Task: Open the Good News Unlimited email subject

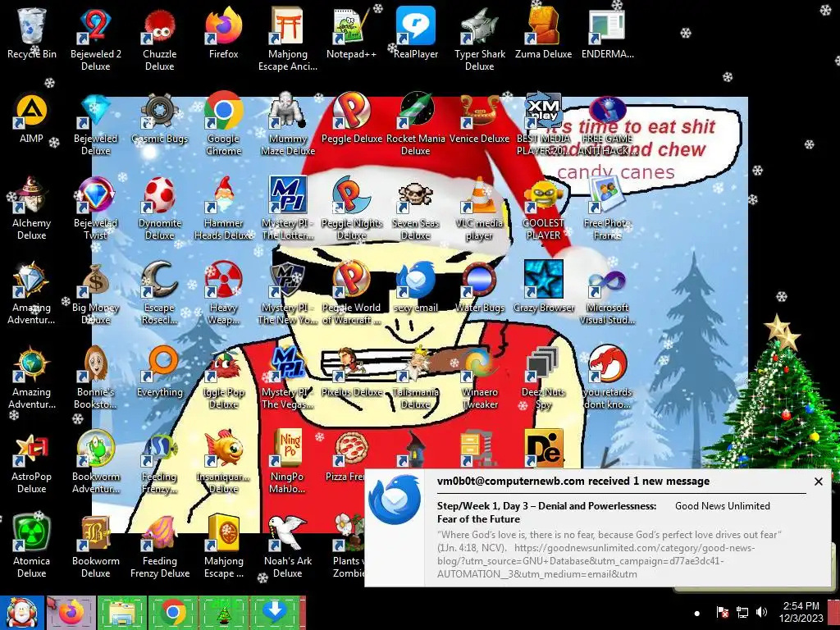Action: point(546,512)
